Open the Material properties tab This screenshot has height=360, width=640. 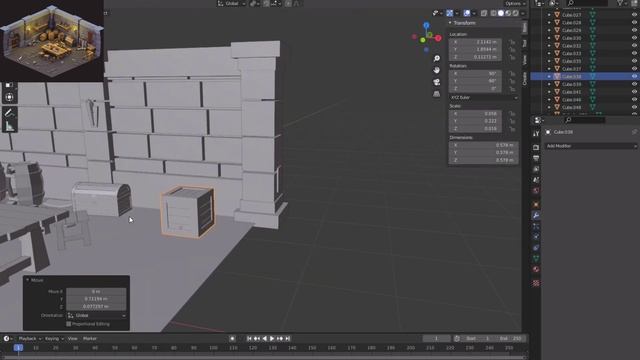coord(536,269)
